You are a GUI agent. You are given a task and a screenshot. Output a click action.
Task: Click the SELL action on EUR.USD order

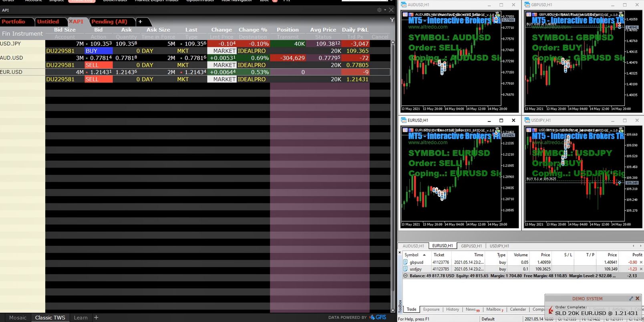(x=99, y=79)
